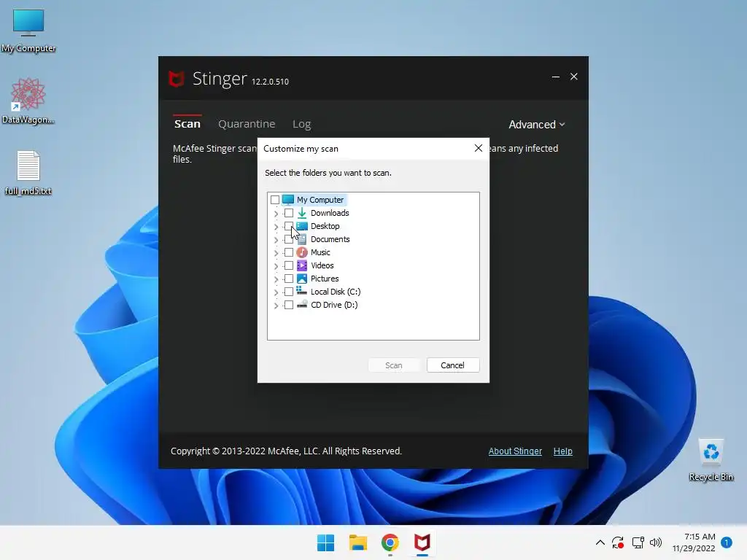This screenshot has height=560, width=747.
Task: Check the Documents folder checkbox
Action: click(289, 239)
